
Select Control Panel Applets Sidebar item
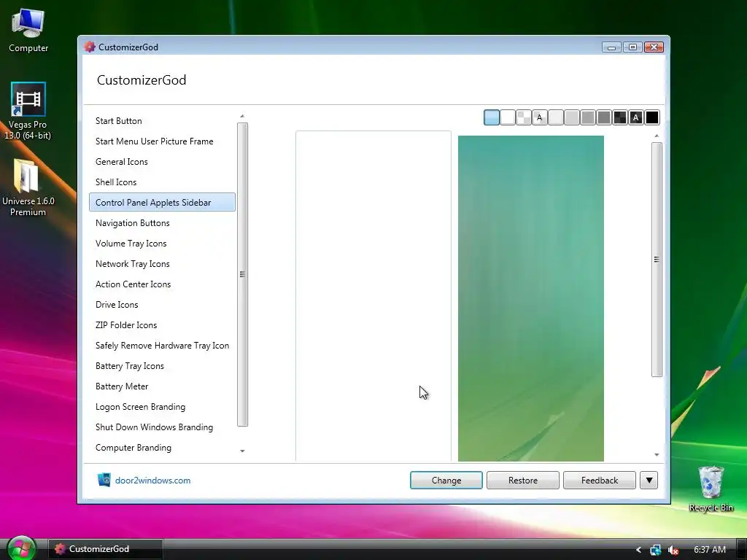(x=162, y=203)
